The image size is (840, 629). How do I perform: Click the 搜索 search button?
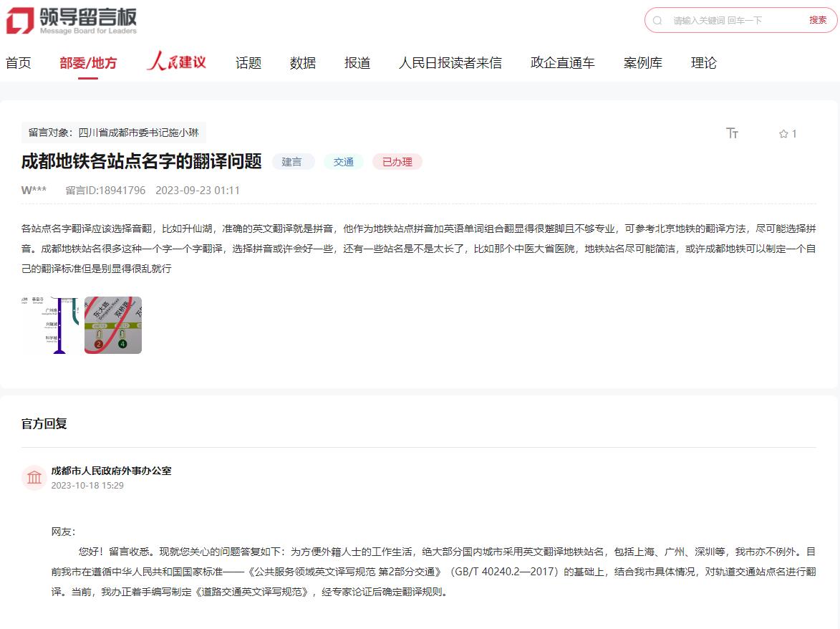click(817, 20)
